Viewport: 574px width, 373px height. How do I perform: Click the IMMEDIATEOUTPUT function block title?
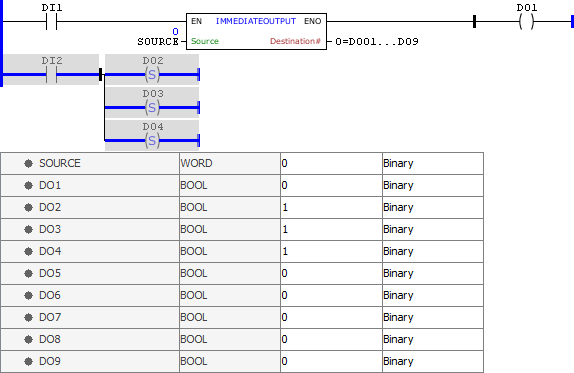[256, 21]
